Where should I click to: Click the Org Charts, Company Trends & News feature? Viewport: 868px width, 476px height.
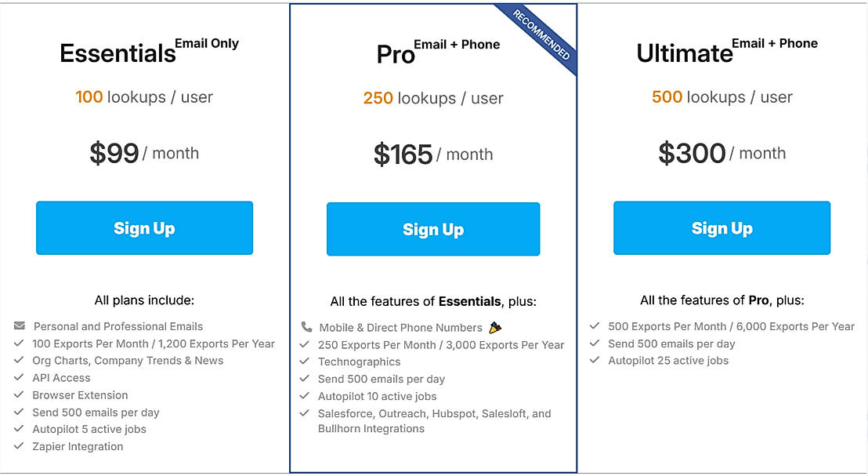[x=128, y=361]
